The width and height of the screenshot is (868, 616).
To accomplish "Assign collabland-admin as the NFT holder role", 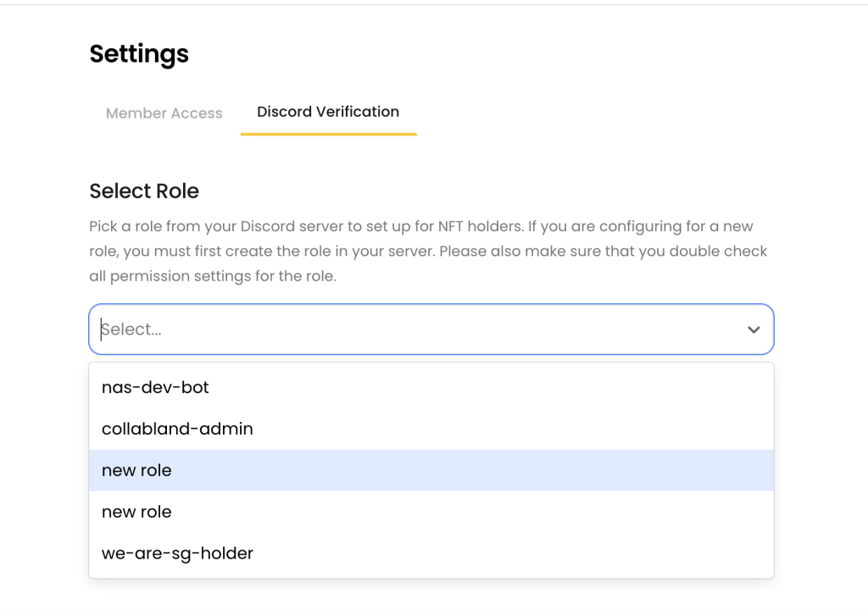I will (177, 429).
